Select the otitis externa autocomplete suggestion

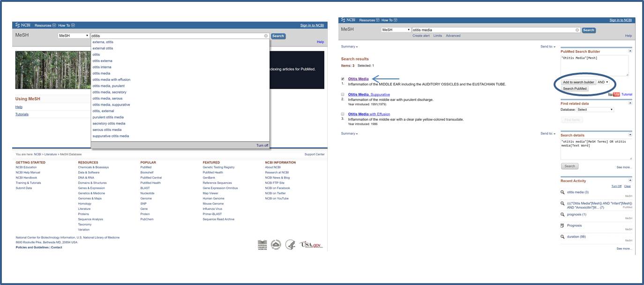click(102, 60)
